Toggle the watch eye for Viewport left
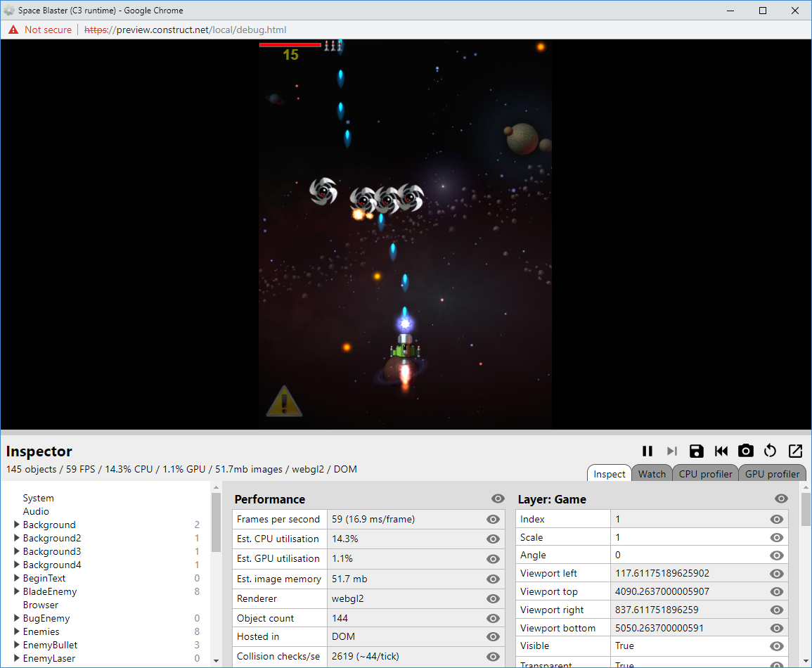812x668 pixels. [777, 574]
